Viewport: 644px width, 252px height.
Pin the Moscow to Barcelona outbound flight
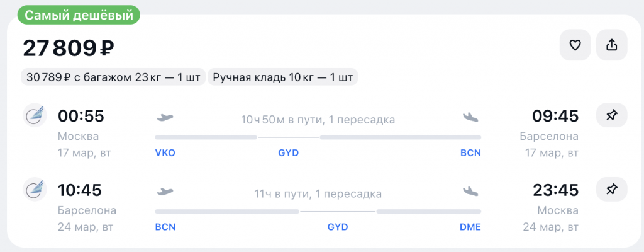click(611, 115)
